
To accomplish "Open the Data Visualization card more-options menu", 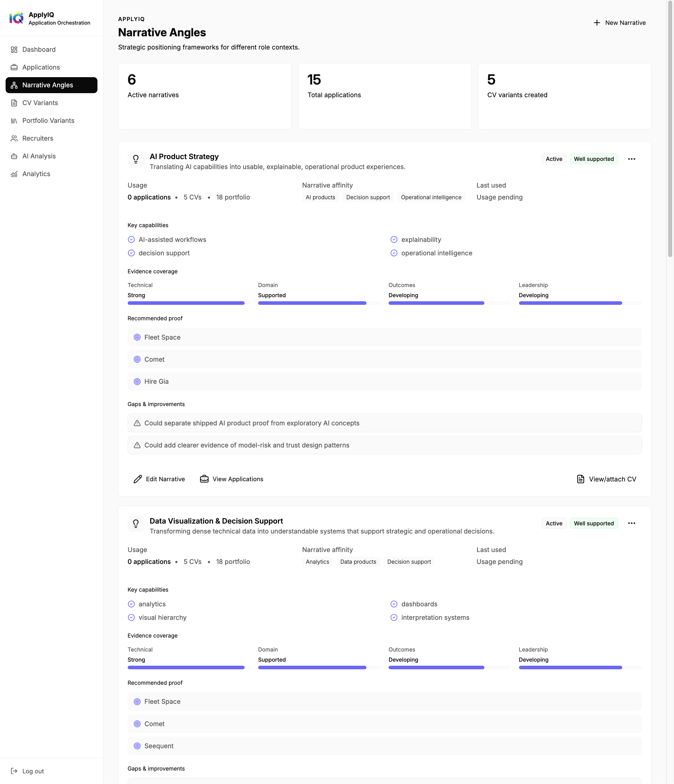I will tap(631, 523).
